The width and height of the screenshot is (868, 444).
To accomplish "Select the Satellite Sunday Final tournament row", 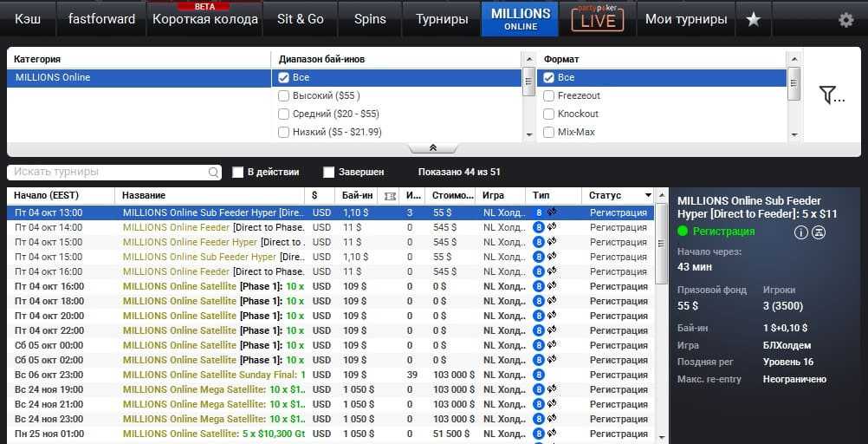I will tap(331, 375).
